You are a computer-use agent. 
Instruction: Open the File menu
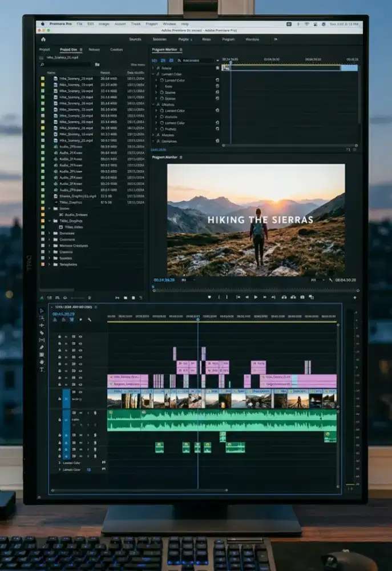(x=79, y=24)
